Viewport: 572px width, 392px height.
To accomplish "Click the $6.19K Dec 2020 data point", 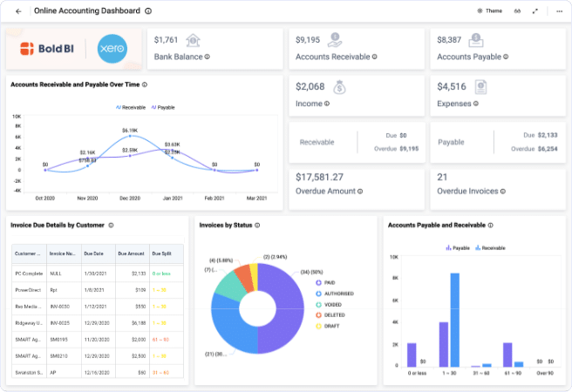I will [x=130, y=136].
